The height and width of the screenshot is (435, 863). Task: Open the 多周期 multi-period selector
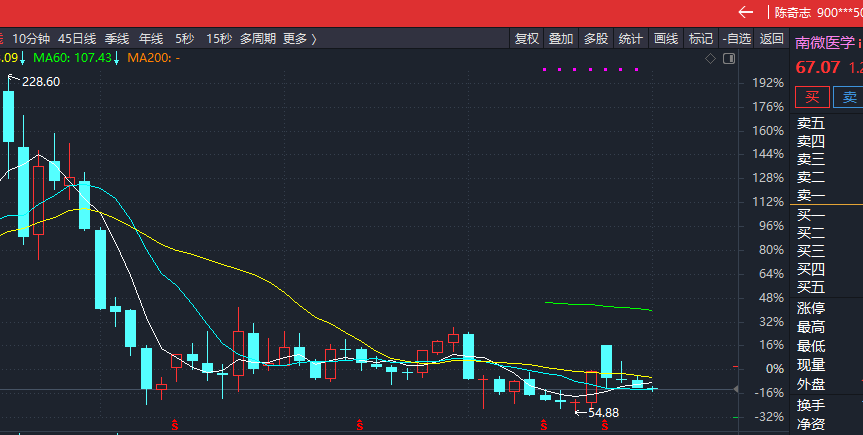click(x=257, y=39)
